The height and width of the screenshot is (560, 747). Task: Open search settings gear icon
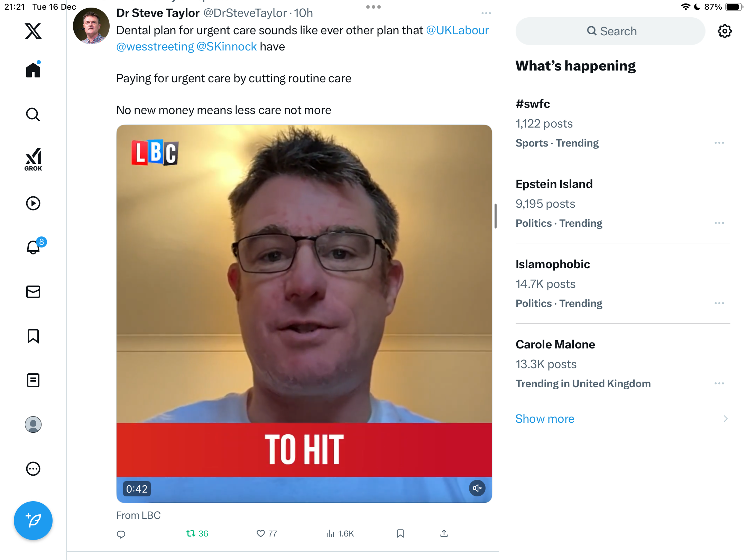click(x=725, y=31)
